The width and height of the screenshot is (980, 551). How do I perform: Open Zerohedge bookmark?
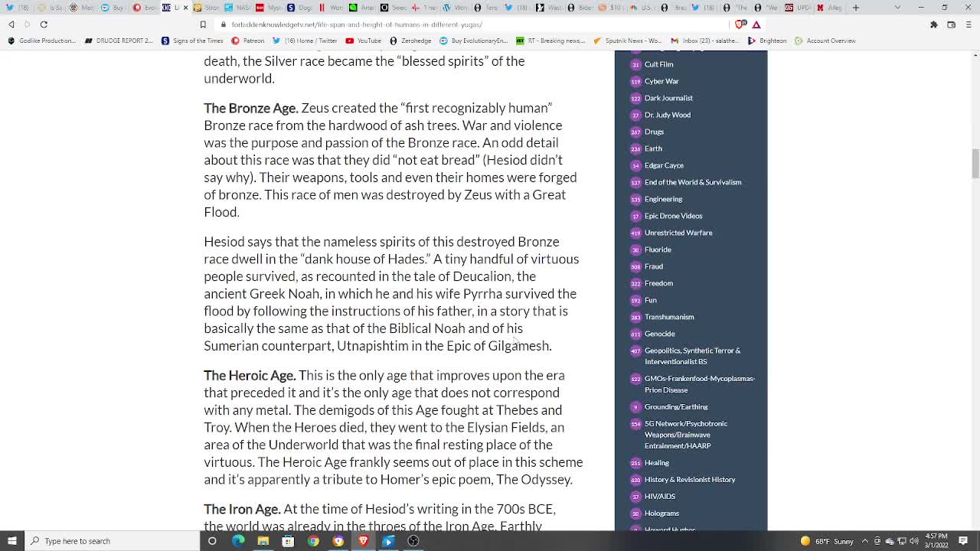[410, 41]
